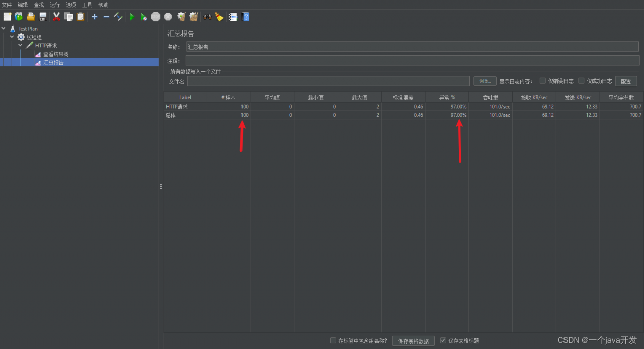The width and height of the screenshot is (644, 349).
Task: Sort by the Label column header
Action: click(185, 97)
